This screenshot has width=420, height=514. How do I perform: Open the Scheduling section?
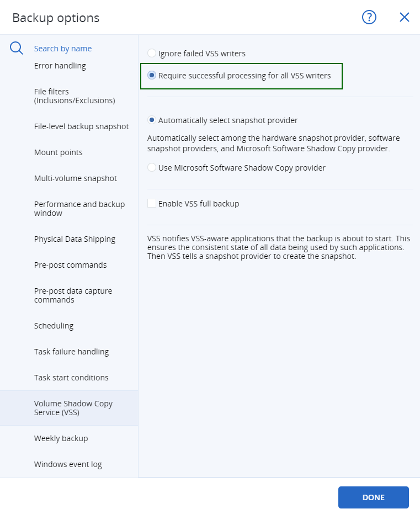tap(54, 325)
